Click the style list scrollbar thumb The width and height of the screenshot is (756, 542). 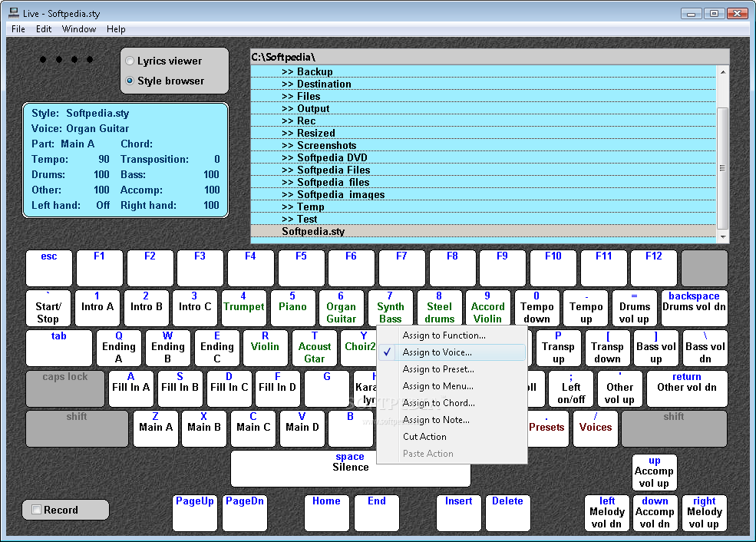click(723, 168)
